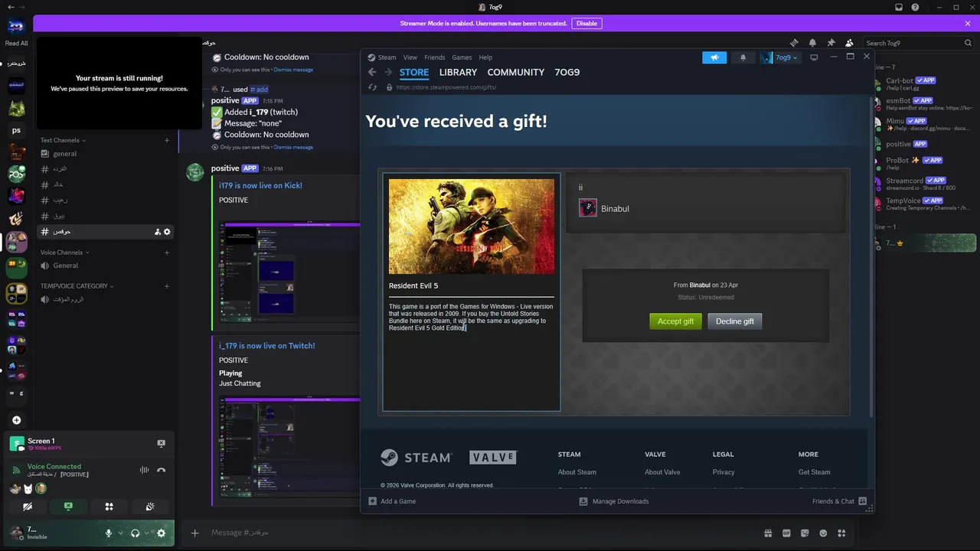Go back in Steam store navigation
Viewport: 980px width, 551px height.
[372, 72]
